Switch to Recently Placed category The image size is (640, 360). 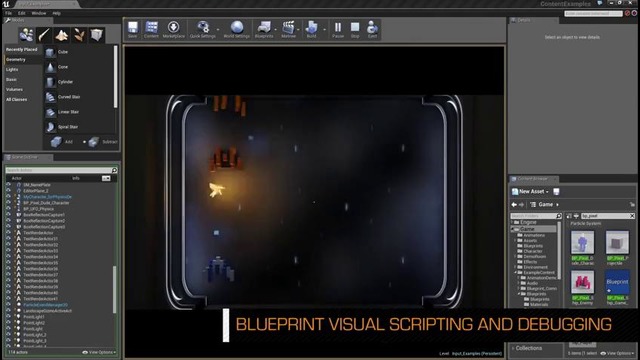coord(22,49)
